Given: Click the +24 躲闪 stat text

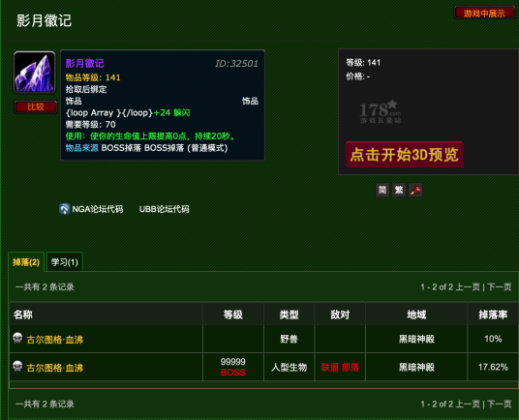Looking at the screenshot, I should point(171,113).
